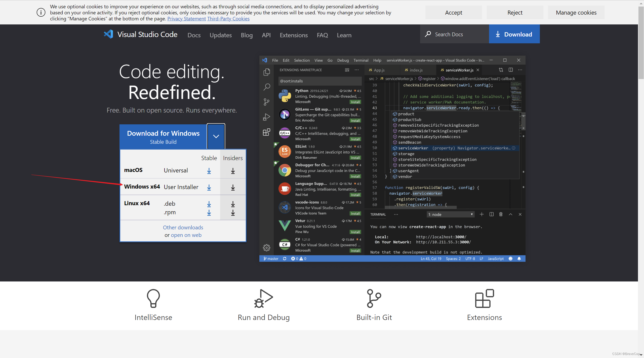
Task: Expand the download options chevron dropdown
Action: (216, 136)
